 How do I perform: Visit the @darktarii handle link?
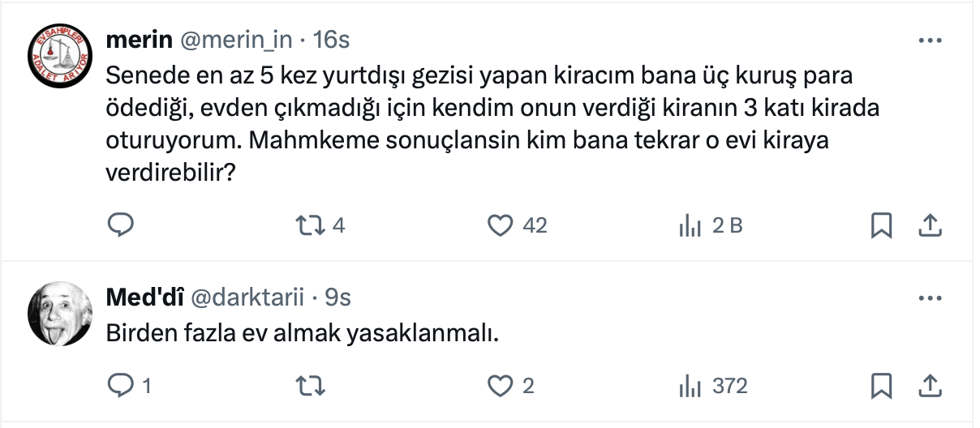[247, 298]
